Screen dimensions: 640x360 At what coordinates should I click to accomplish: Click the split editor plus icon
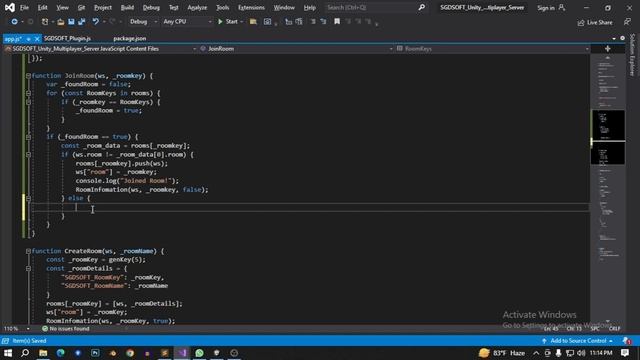point(607,49)
